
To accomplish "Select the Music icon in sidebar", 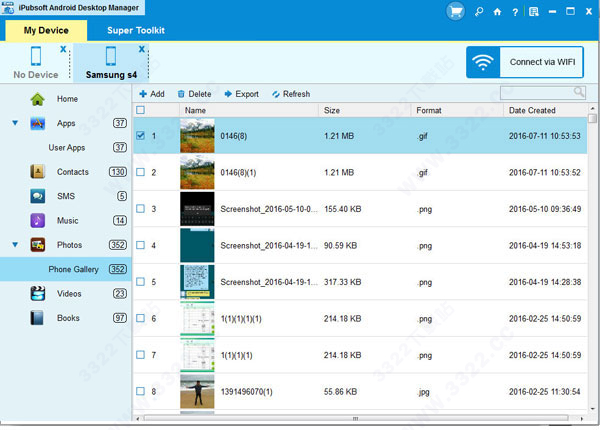I will [38, 220].
